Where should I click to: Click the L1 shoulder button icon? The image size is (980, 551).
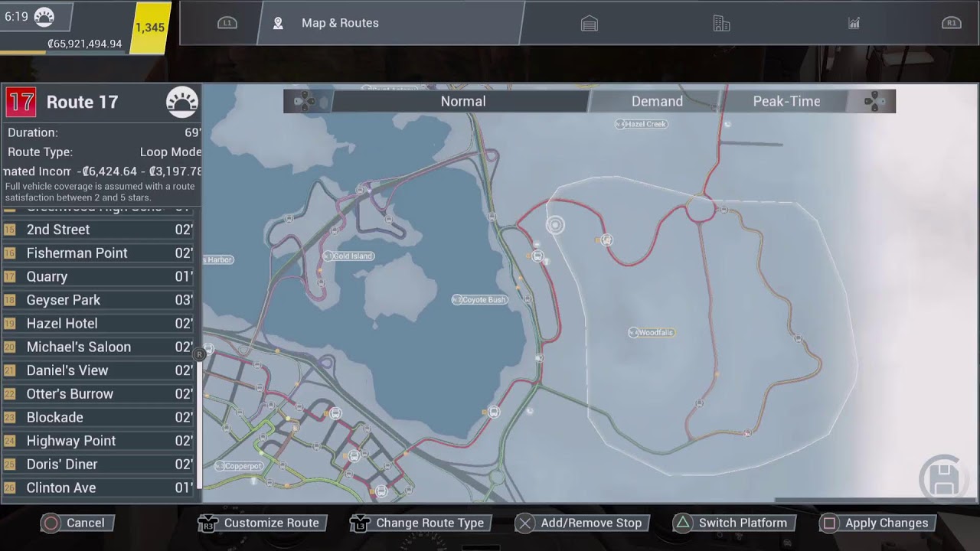pos(227,23)
